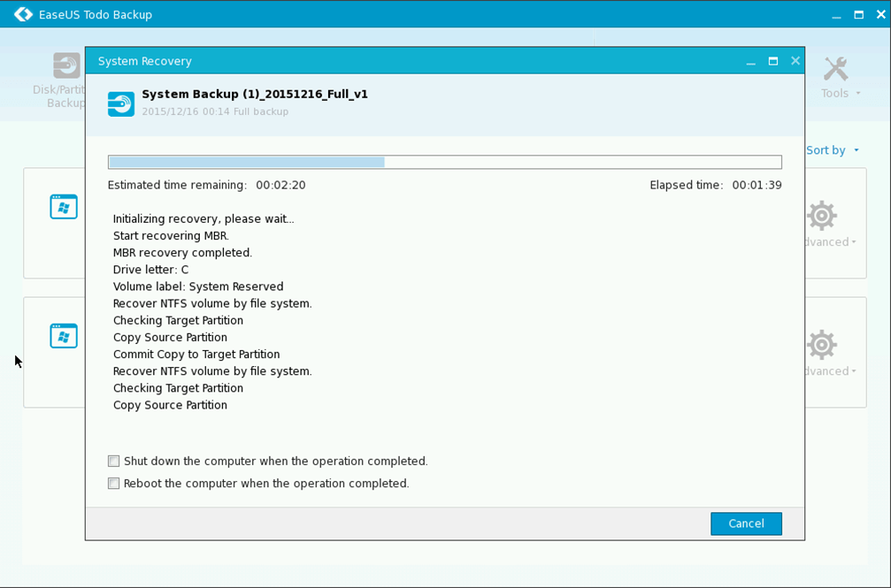Viewport: 891px width, 588px height.
Task: Select the upper system backup window icon
Action: (64, 207)
